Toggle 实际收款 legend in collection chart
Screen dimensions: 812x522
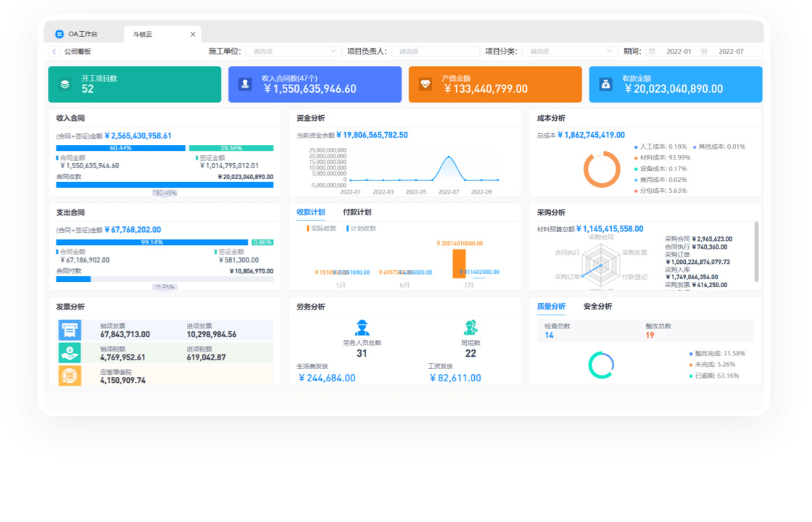(322, 228)
